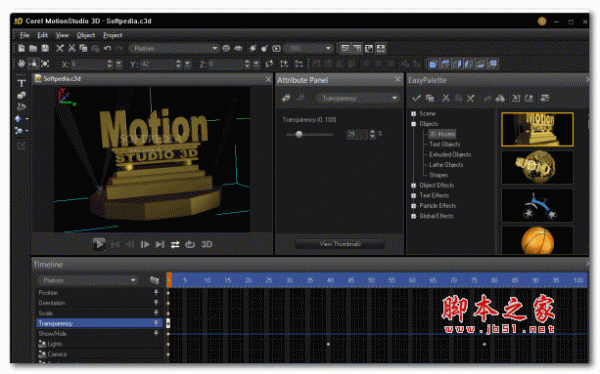
Task: Click the X coordinate input field
Action: (x=88, y=64)
